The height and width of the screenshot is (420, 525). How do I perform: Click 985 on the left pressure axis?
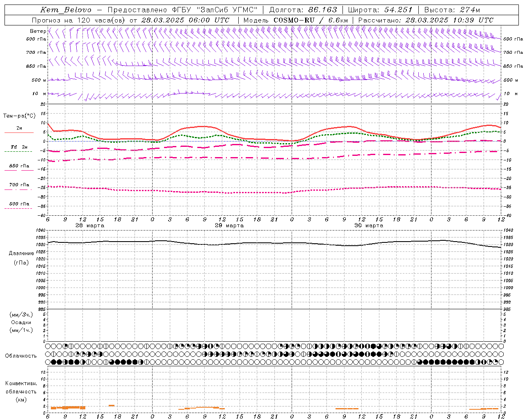tap(42, 309)
